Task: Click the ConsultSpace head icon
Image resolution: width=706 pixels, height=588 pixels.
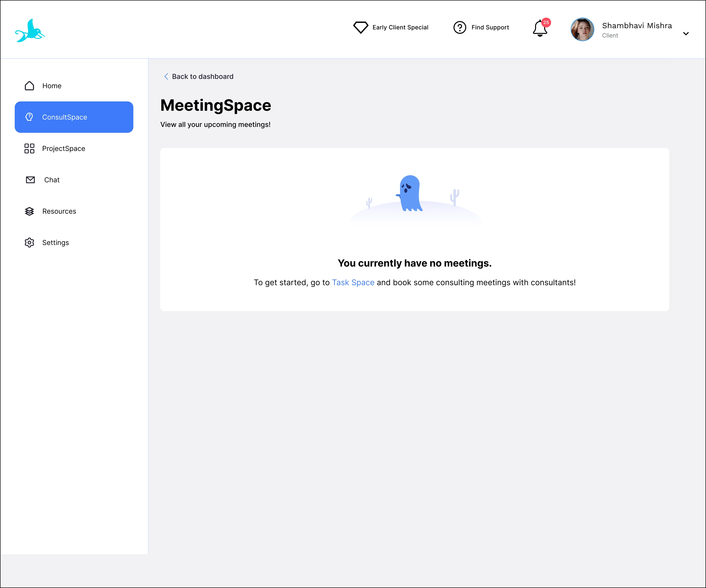Action: coord(29,117)
